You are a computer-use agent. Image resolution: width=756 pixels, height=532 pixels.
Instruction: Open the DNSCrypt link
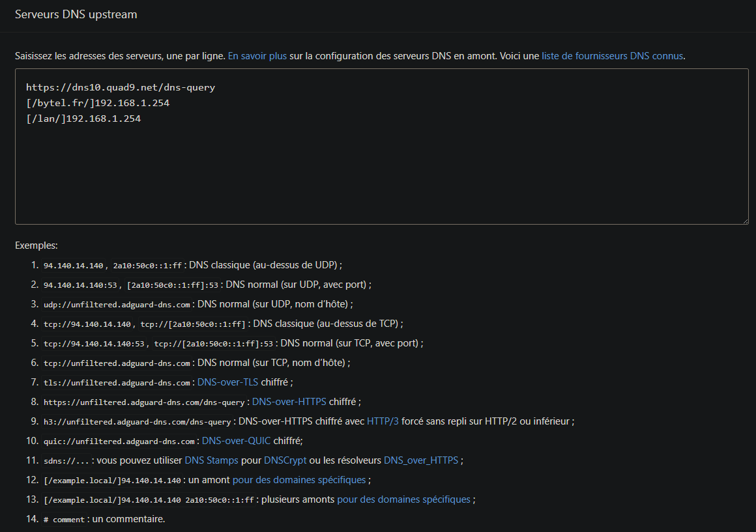coord(285,460)
